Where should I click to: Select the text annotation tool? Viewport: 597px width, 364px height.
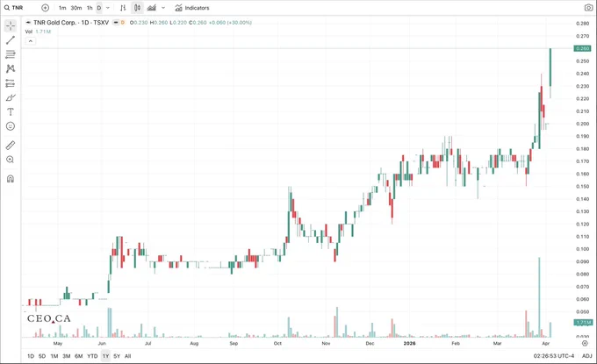(11, 111)
